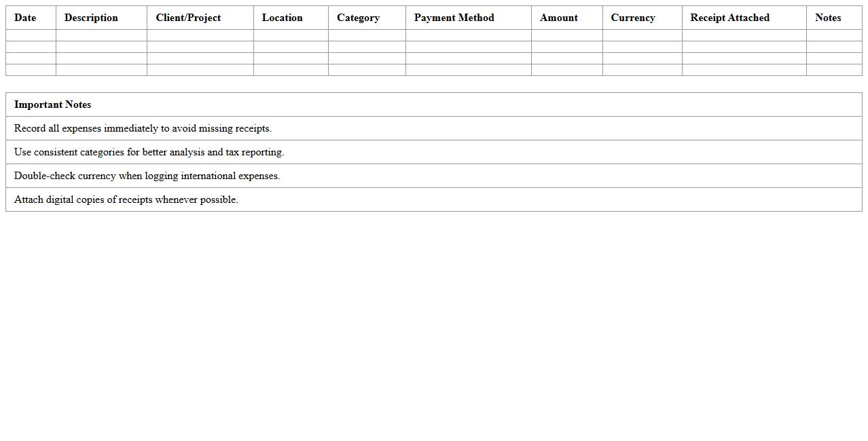
Task: Select the last empty cell under Receipt Attached
Action: pos(744,70)
